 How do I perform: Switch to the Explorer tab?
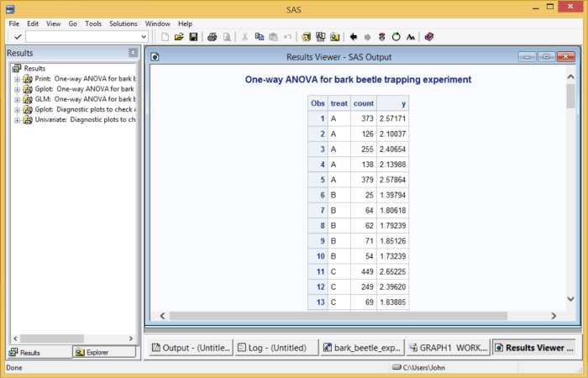(102, 352)
